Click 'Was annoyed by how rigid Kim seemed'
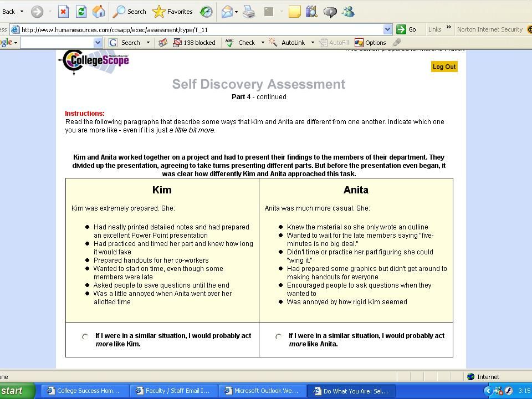 tap(347, 302)
